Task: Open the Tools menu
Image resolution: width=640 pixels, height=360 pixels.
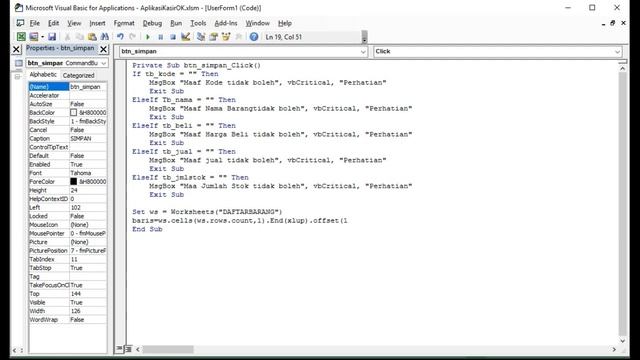Action: tap(198, 23)
